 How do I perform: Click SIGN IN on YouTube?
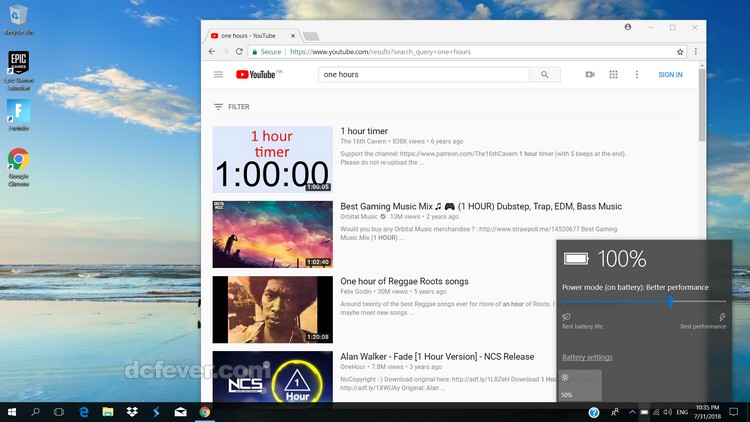(x=670, y=75)
